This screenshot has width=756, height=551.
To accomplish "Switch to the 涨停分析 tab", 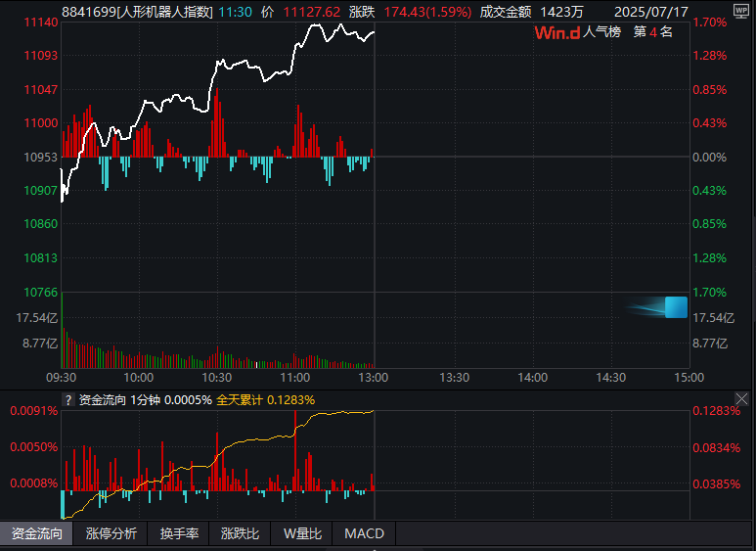I will [111, 533].
